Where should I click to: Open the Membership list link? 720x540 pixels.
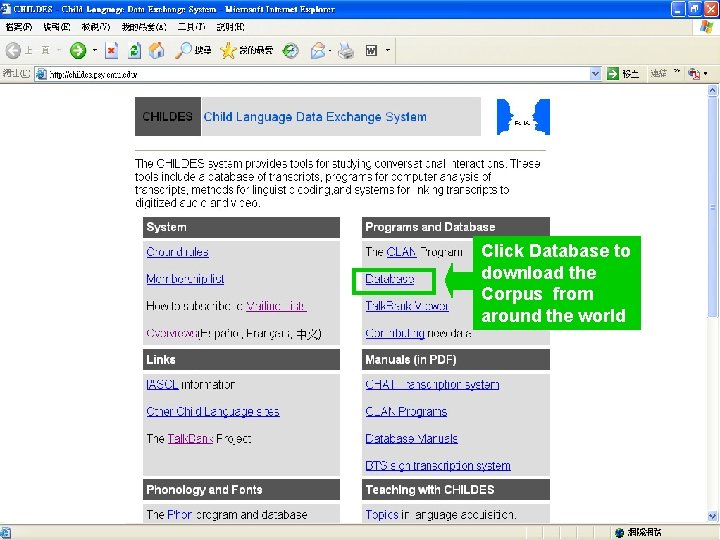tap(185, 279)
